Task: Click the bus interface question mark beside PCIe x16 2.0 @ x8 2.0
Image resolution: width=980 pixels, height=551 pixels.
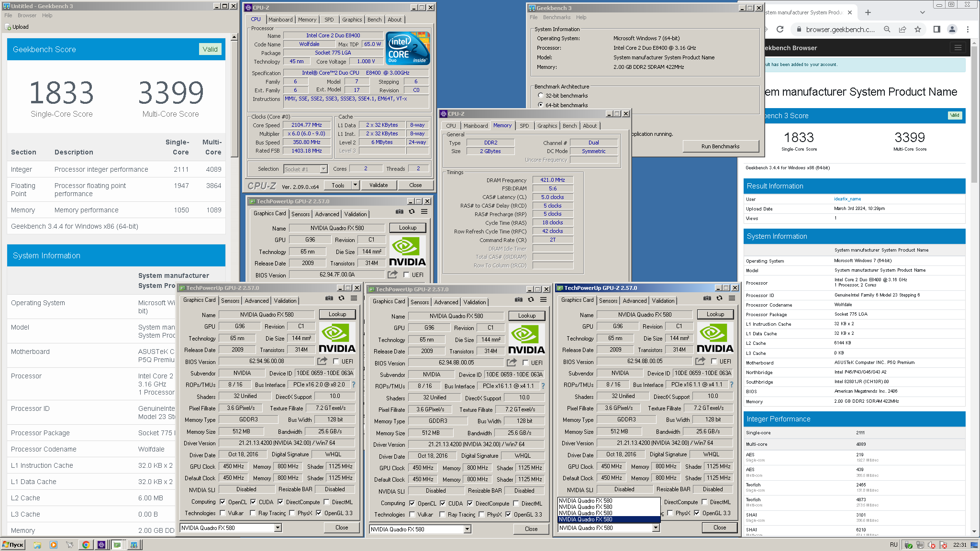Action: pyautogui.click(x=354, y=385)
